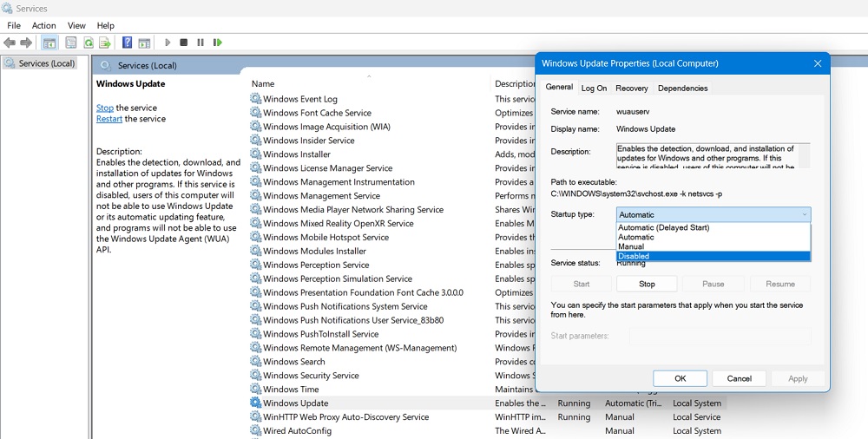Click the Services (Local) tree node icon
Image resolution: width=868 pixels, height=439 pixels.
[x=9, y=63]
